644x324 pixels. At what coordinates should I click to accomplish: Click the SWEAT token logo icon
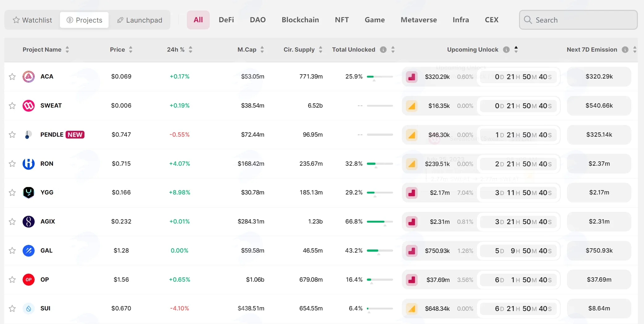coord(28,105)
